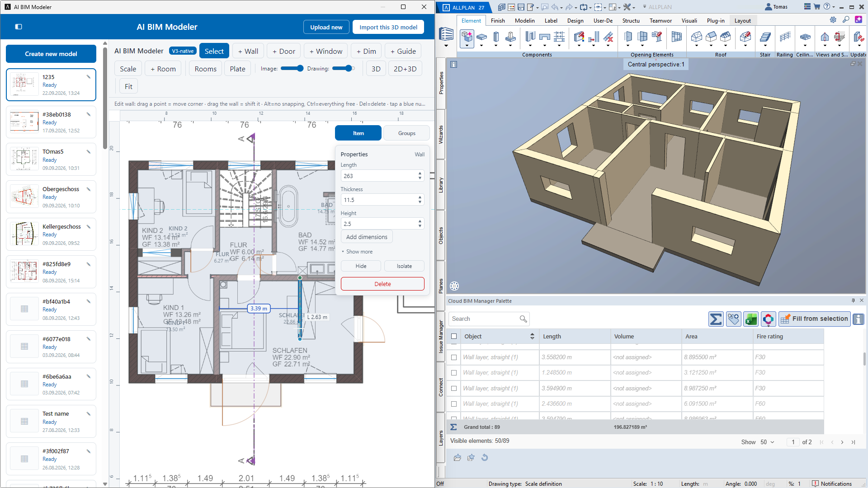Check the row with length 2.436600 m
This screenshot has height=488, width=868.
point(454,404)
